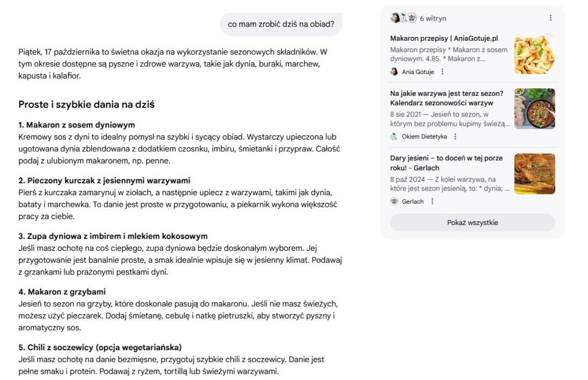Click the Gerlach crown site icon

394,201
